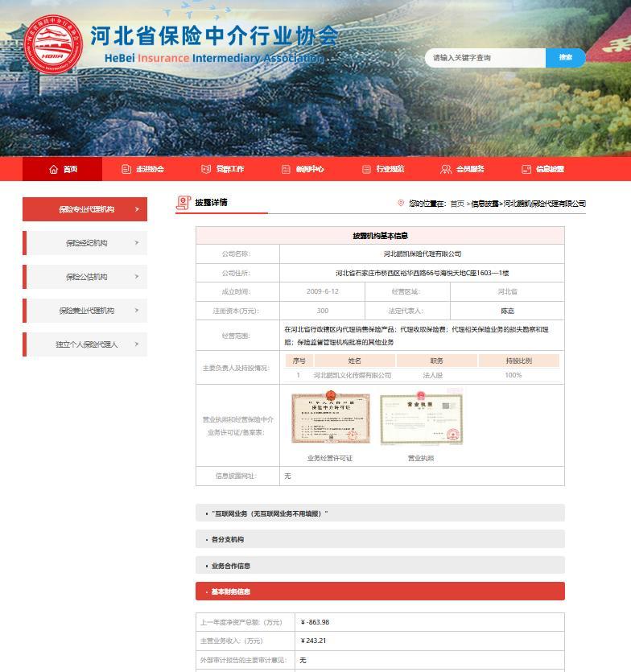This screenshot has width=631, height=672.
Task: Click the founding date 2009-6-12
Action: pos(323,291)
